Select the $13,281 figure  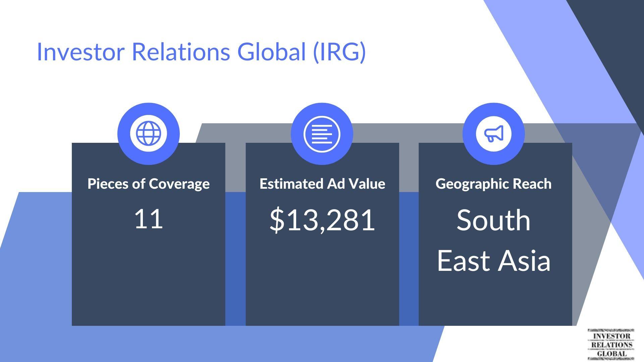pyautogui.click(x=322, y=220)
